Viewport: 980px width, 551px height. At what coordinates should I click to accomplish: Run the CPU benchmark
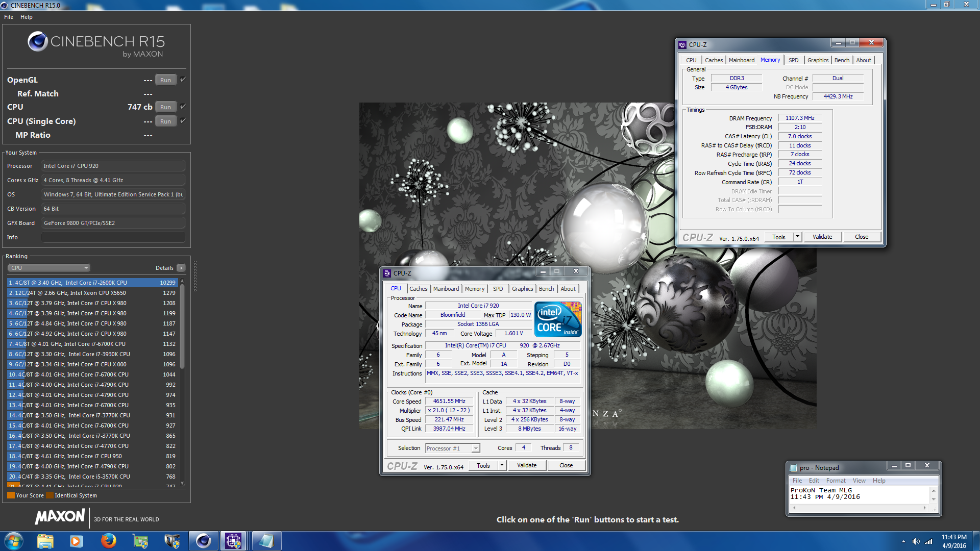click(165, 107)
